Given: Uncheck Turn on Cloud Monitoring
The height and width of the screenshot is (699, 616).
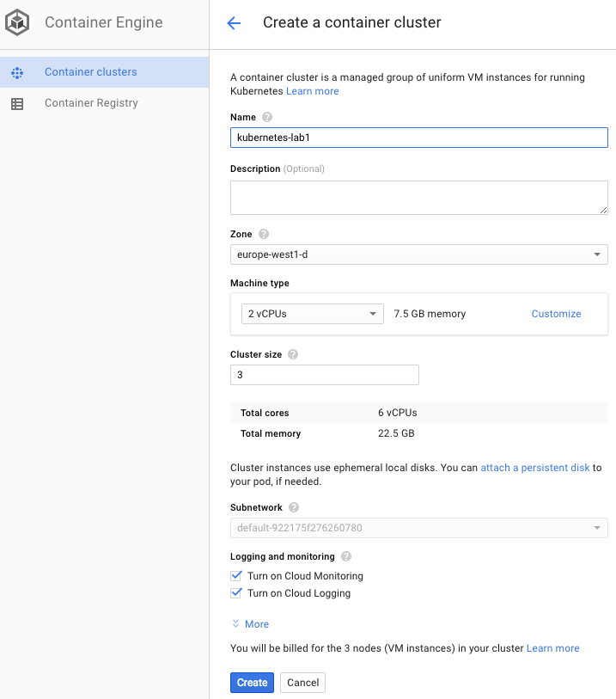Looking at the screenshot, I should coord(236,576).
